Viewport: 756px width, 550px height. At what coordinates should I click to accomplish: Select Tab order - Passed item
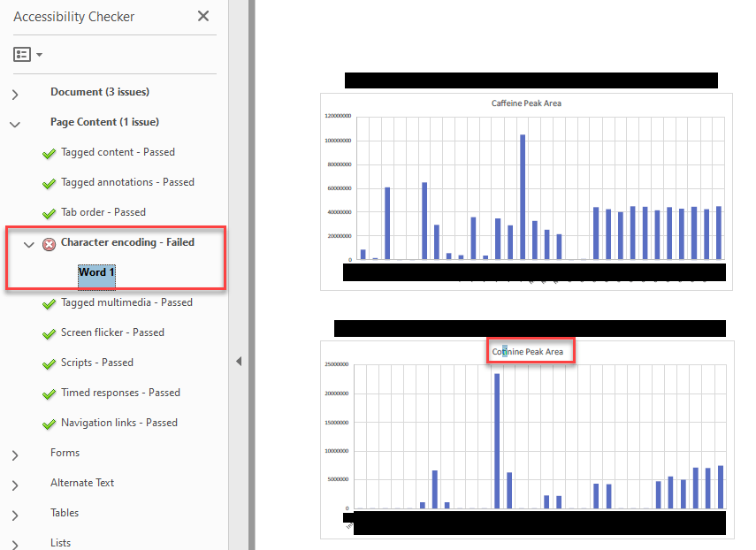tap(103, 212)
